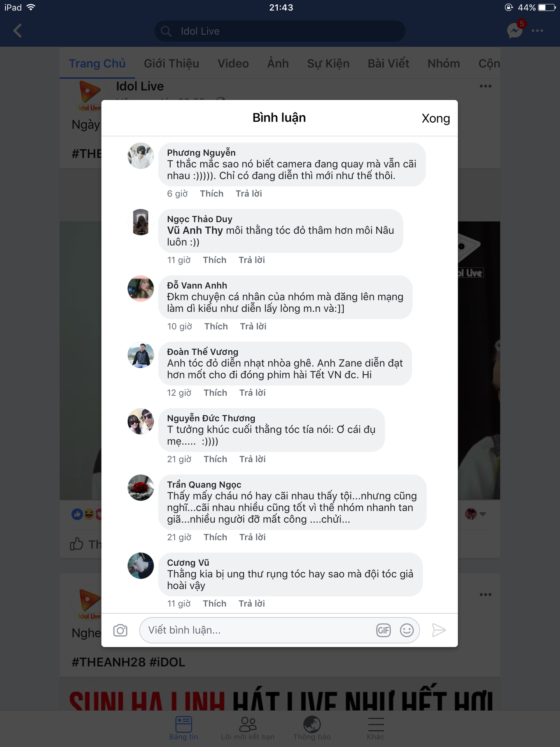The width and height of the screenshot is (560, 747).
Task: Open Phương Nguyễn's profile picture
Action: point(141,156)
